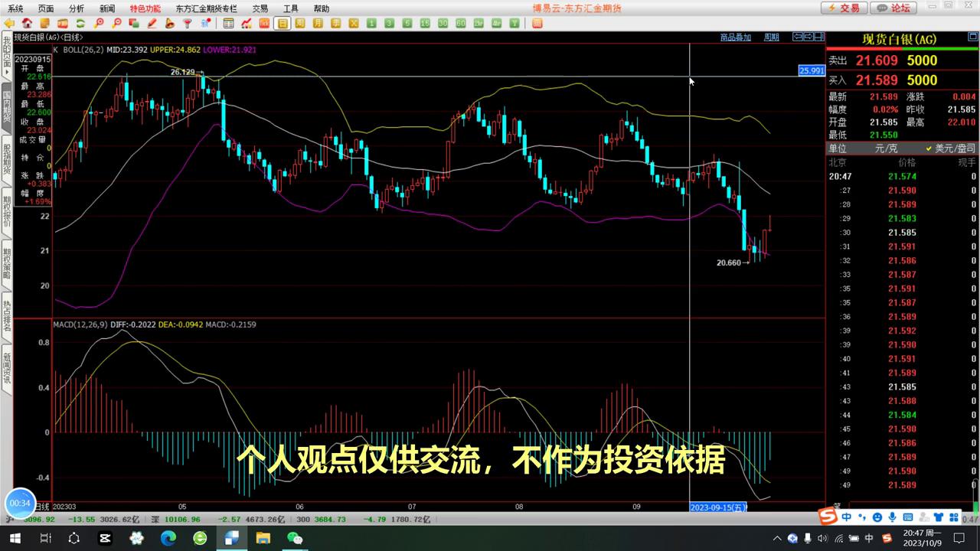
Task: Select the 15-minute period icon
Action: (425, 24)
